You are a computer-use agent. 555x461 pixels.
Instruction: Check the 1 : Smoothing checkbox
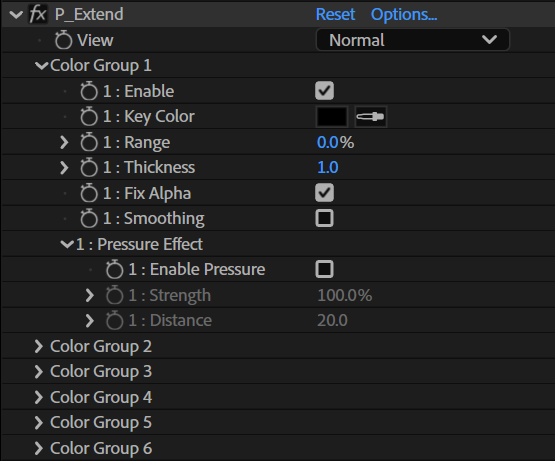[324, 218]
